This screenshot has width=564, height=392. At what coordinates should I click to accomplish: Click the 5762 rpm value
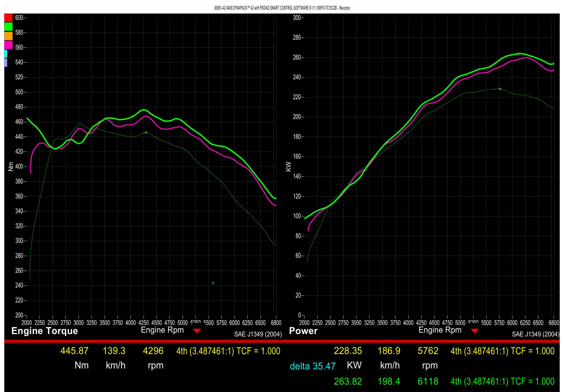point(428,351)
